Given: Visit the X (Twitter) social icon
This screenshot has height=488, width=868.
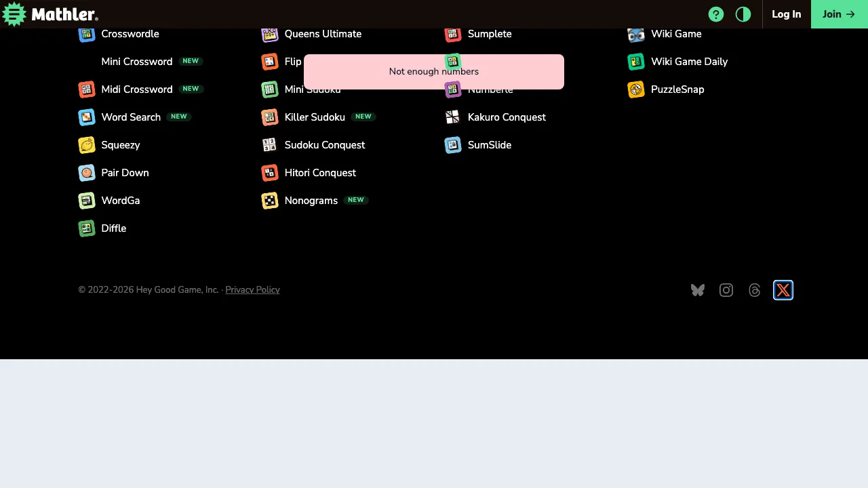Looking at the screenshot, I should tap(783, 290).
